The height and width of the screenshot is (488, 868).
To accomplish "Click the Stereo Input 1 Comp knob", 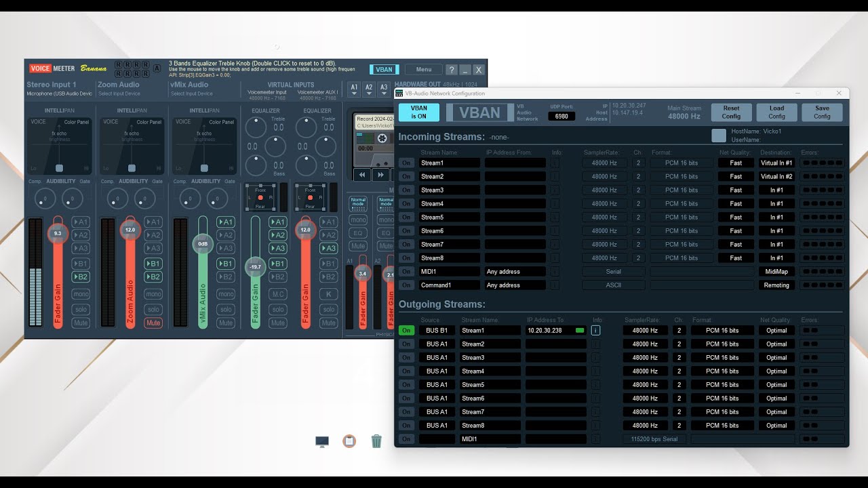I will [45, 199].
